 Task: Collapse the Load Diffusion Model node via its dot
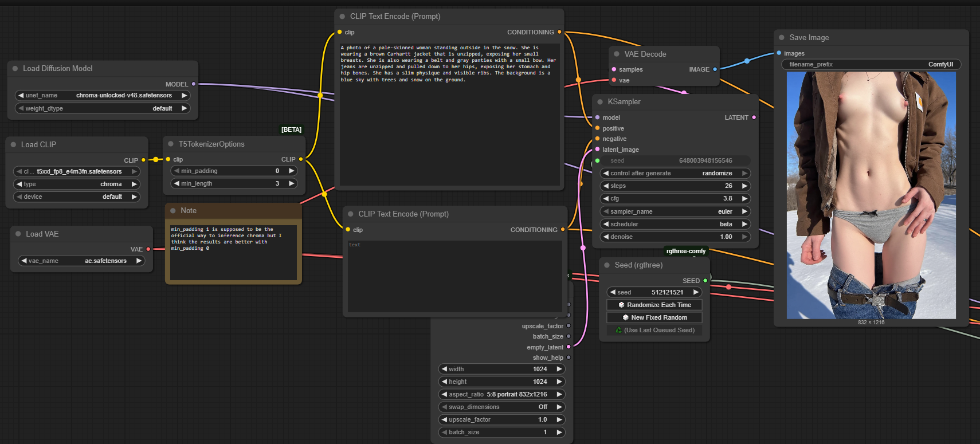pyautogui.click(x=15, y=69)
